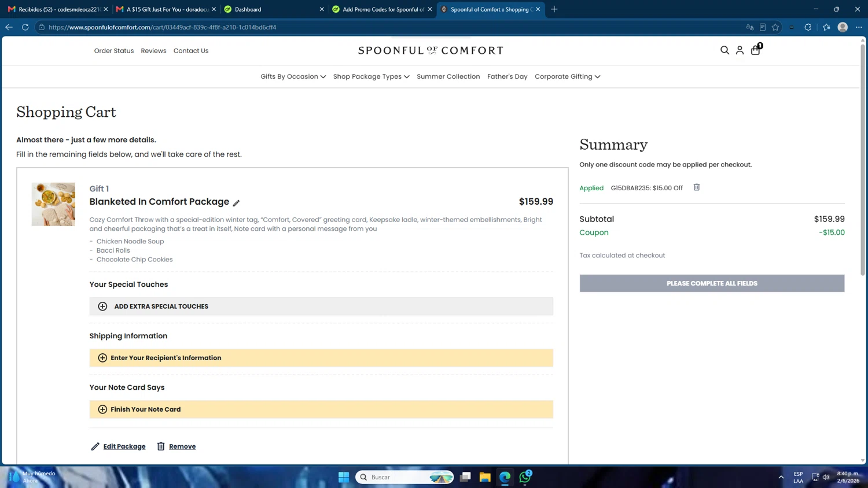The width and height of the screenshot is (868, 488).
Task: Click Please Complete All Fields button
Action: 712,283
